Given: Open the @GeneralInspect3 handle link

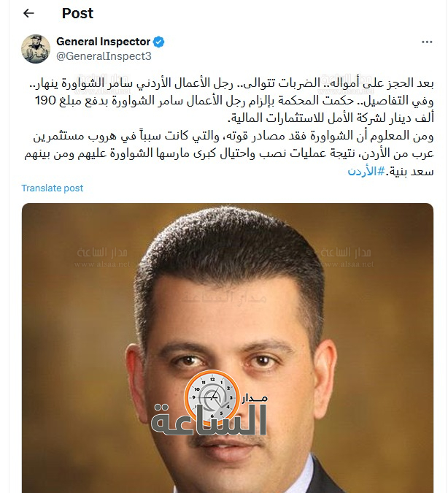Looking at the screenshot, I should click(x=104, y=56).
